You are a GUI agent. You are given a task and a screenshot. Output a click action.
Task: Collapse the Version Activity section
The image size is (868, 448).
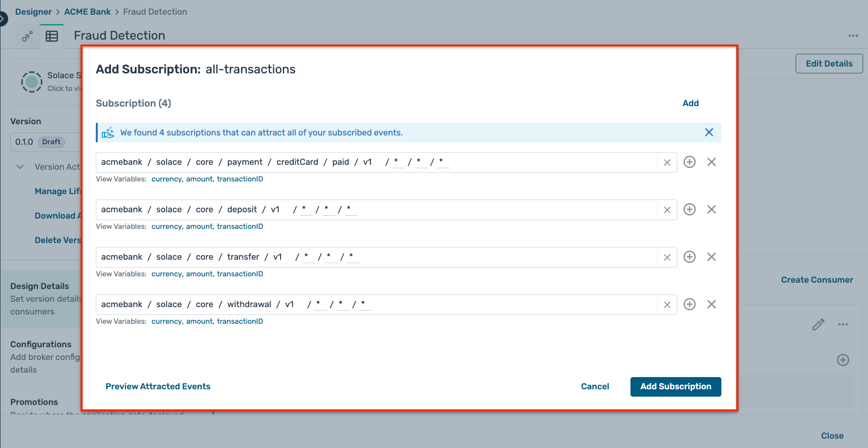(20, 167)
